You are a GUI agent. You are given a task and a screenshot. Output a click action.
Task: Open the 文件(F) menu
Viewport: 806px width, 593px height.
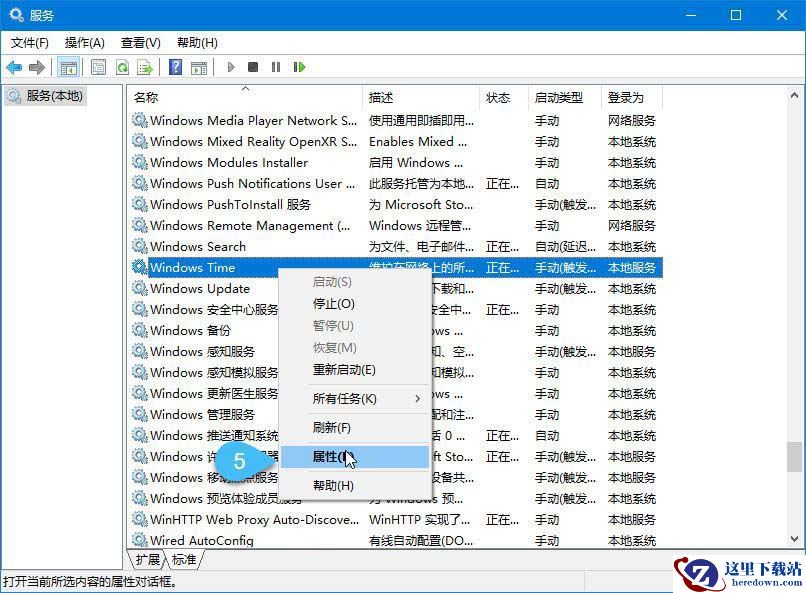point(29,43)
